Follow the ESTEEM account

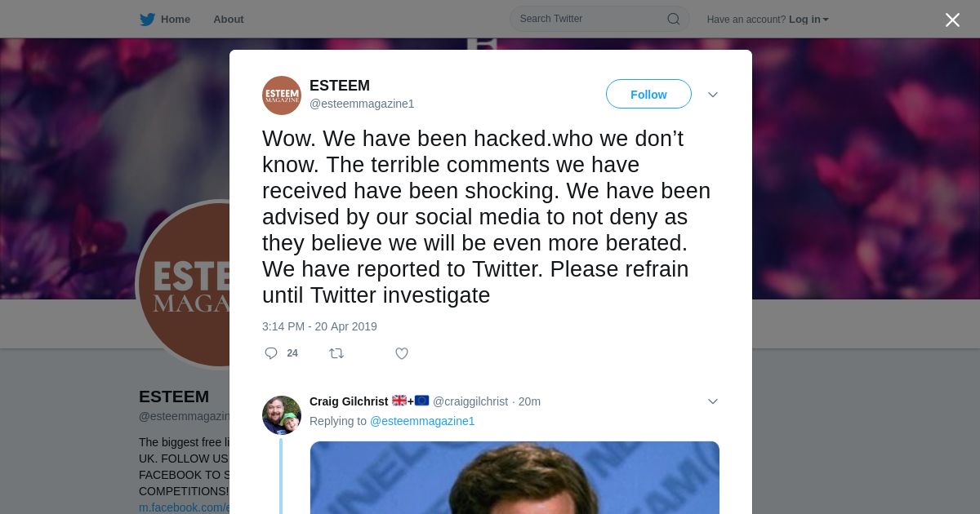pos(648,95)
